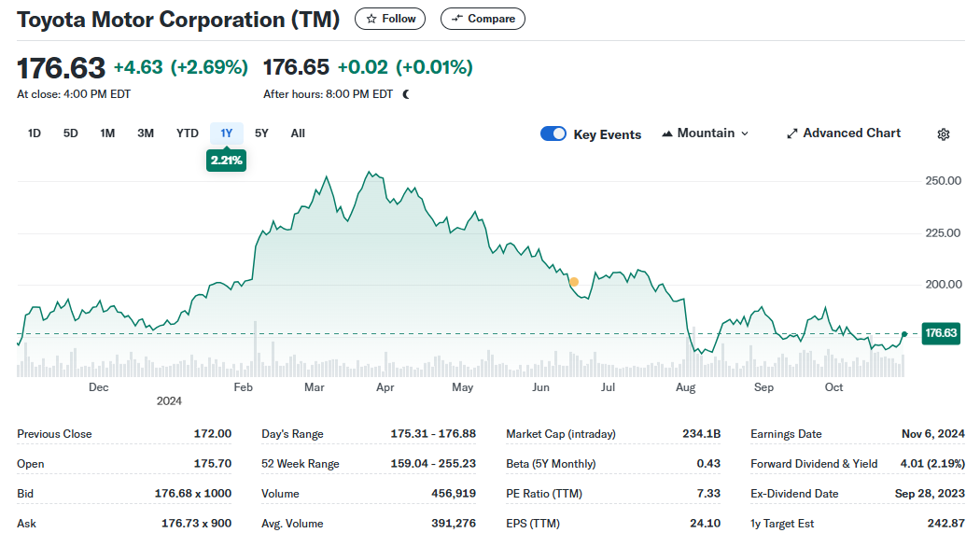Toggle the Key Events switch
This screenshot has height=547, width=980.
pos(553,133)
